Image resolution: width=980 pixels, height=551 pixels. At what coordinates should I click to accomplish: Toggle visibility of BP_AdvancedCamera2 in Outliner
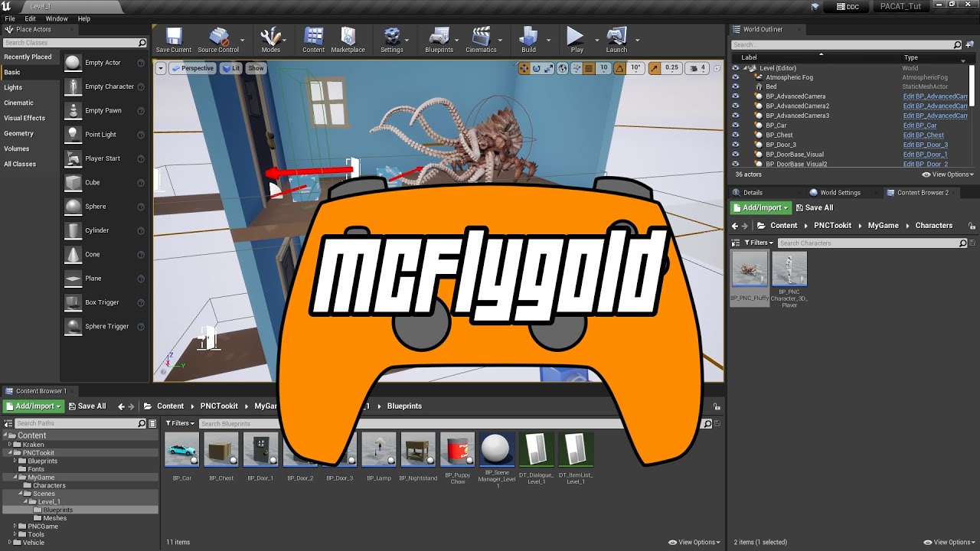point(736,106)
